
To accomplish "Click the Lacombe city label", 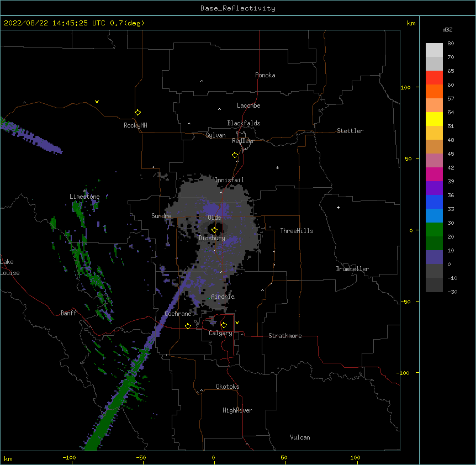I will click(248, 105).
